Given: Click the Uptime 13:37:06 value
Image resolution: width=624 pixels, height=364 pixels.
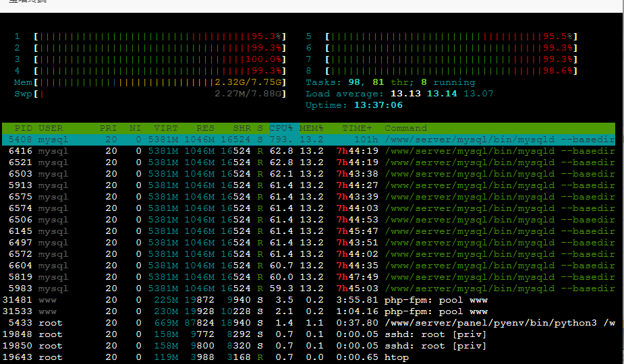Looking at the screenshot, I should click(x=378, y=105).
